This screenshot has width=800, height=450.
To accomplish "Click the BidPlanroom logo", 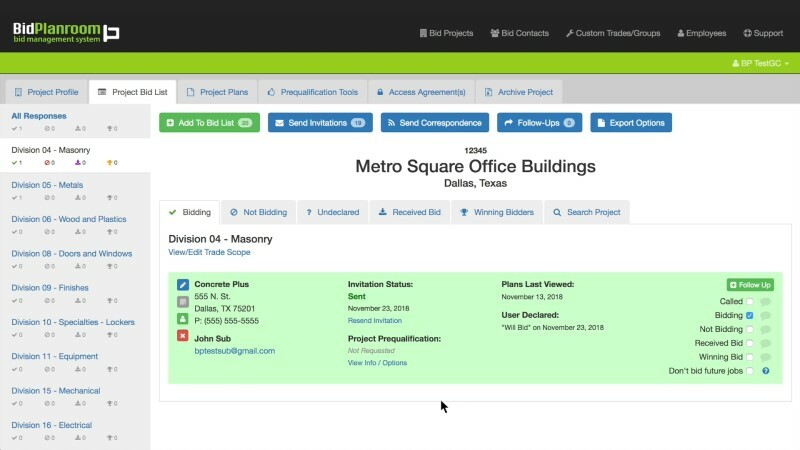I will [x=66, y=32].
